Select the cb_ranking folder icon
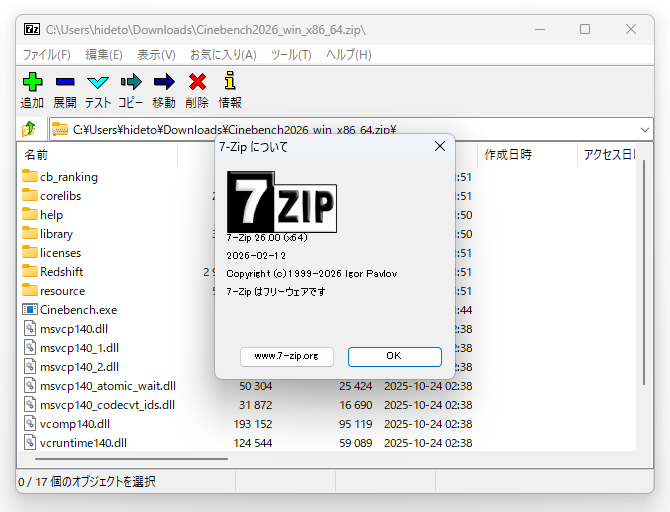 click(29, 176)
